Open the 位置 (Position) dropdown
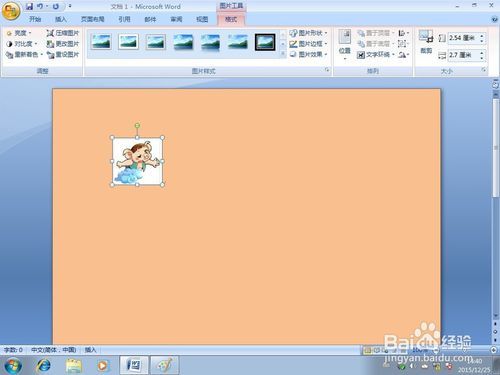The width and height of the screenshot is (500, 375). pos(344,45)
